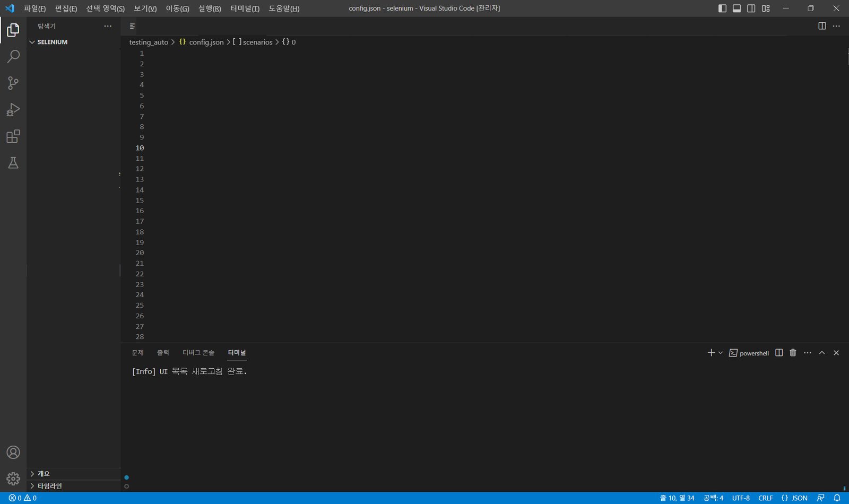Change indentation via 공백: 4

713,498
